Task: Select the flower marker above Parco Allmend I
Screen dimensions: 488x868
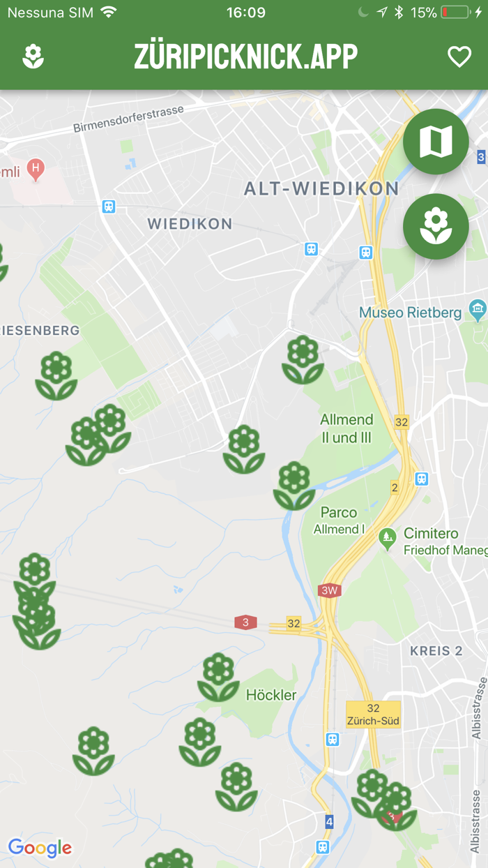Action: pos(294,486)
